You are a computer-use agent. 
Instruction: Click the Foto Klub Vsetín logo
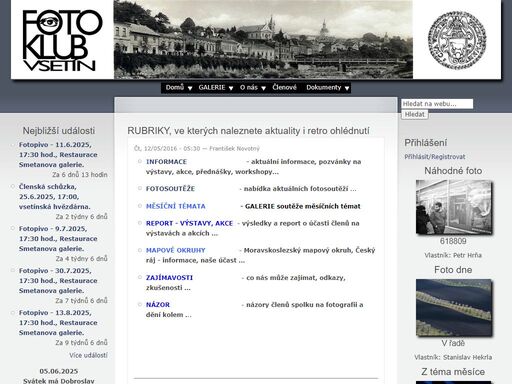(62, 40)
